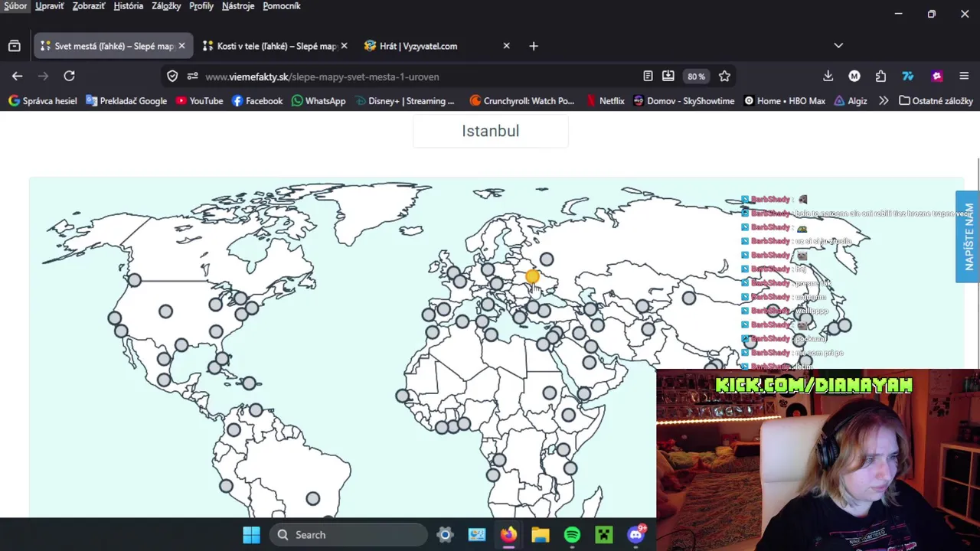The width and height of the screenshot is (980, 551).
Task: Open the Nástroje menu
Action: pos(238,6)
